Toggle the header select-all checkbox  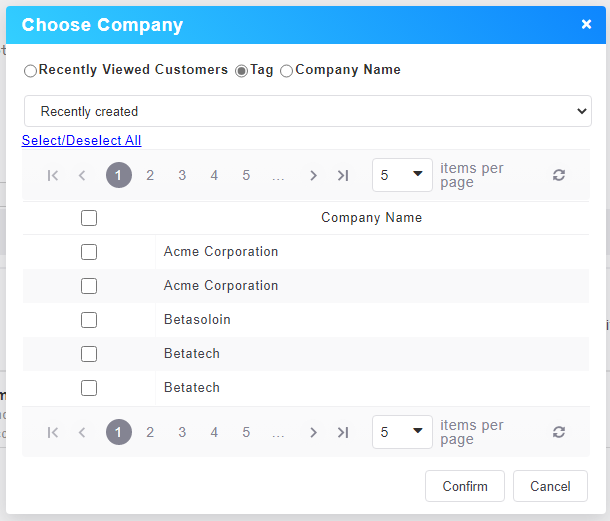click(89, 218)
